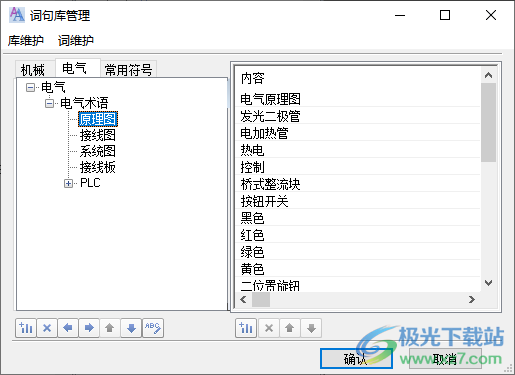Select the 黄色 list entry

pos(358,269)
